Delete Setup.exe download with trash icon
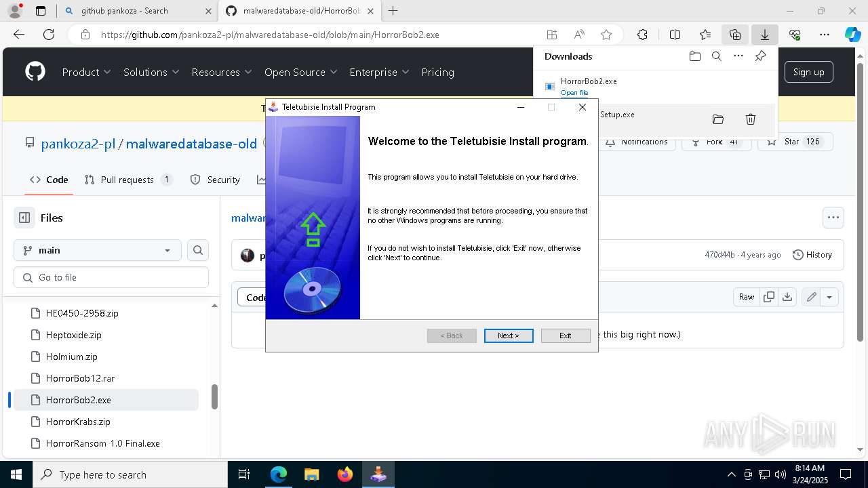 (751, 119)
